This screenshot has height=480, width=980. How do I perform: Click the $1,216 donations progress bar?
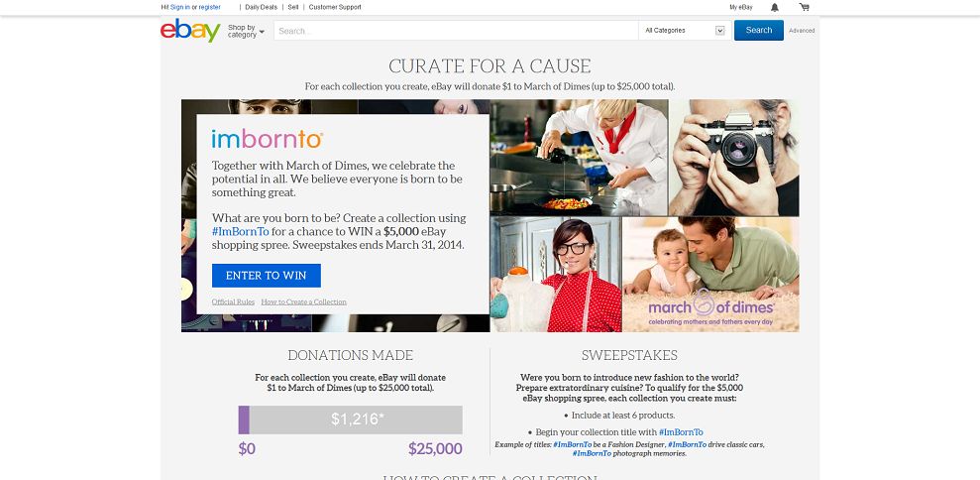350,420
